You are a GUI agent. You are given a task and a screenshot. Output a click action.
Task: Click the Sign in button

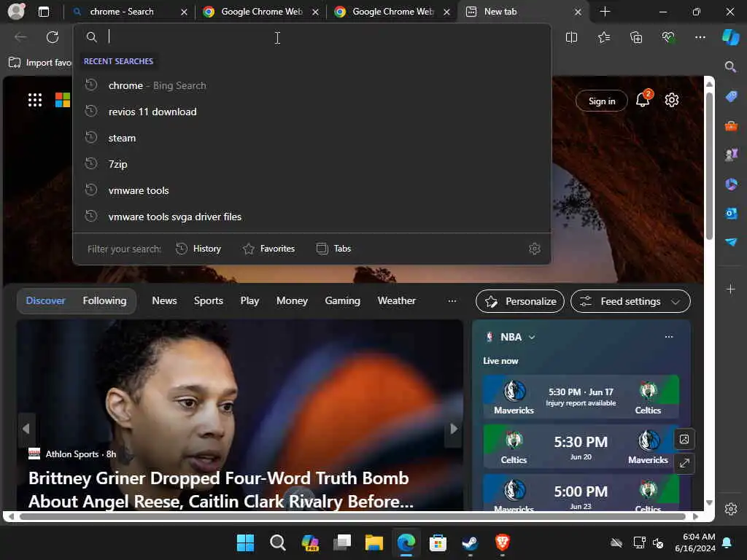[602, 101]
